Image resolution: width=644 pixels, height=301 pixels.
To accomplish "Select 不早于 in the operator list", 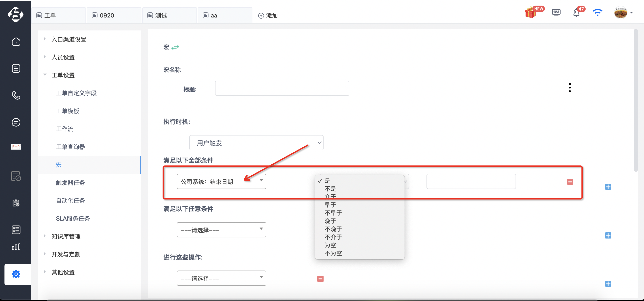I will [333, 213].
